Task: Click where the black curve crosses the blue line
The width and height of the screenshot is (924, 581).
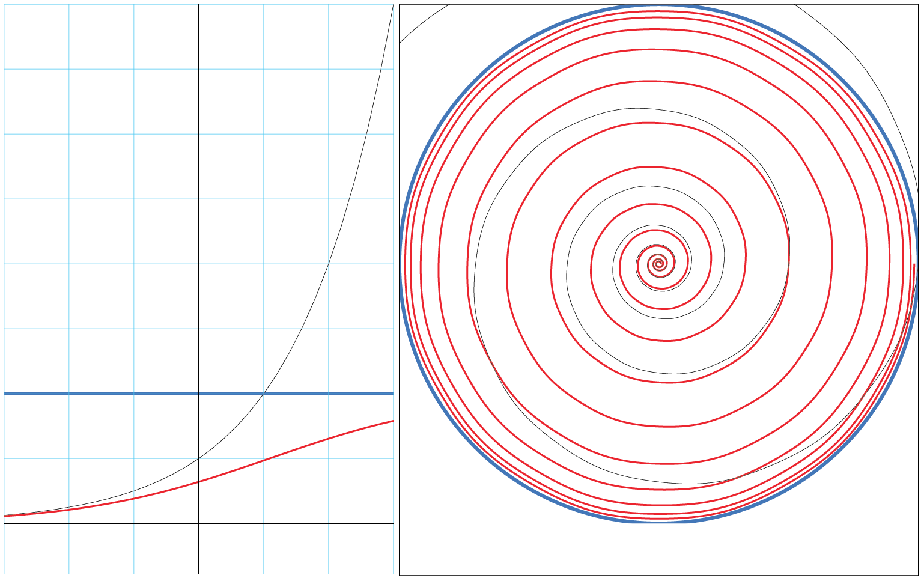Action: 264,394
